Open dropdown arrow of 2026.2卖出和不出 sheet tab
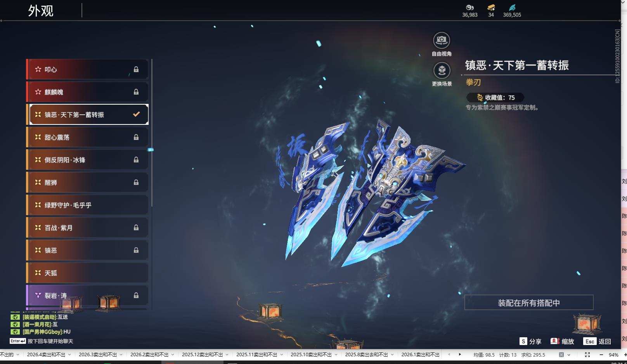The height and width of the screenshot is (364, 627). click(x=173, y=354)
